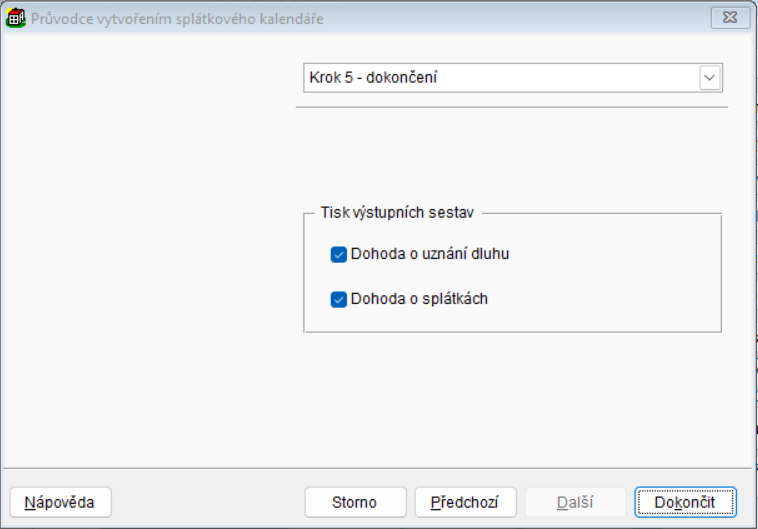758x529 pixels.
Task: Uncheck the 'Dohoda o splátkách' checkbox
Action: 338,298
